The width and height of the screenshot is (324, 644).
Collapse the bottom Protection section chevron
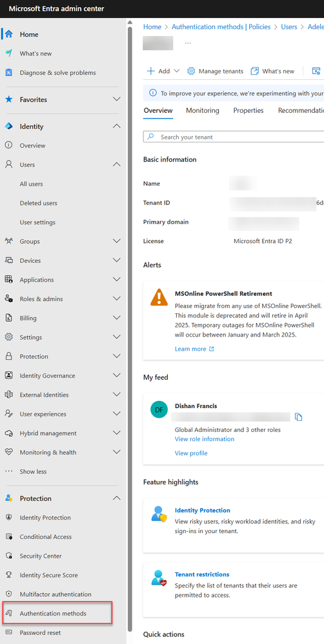[117, 498]
